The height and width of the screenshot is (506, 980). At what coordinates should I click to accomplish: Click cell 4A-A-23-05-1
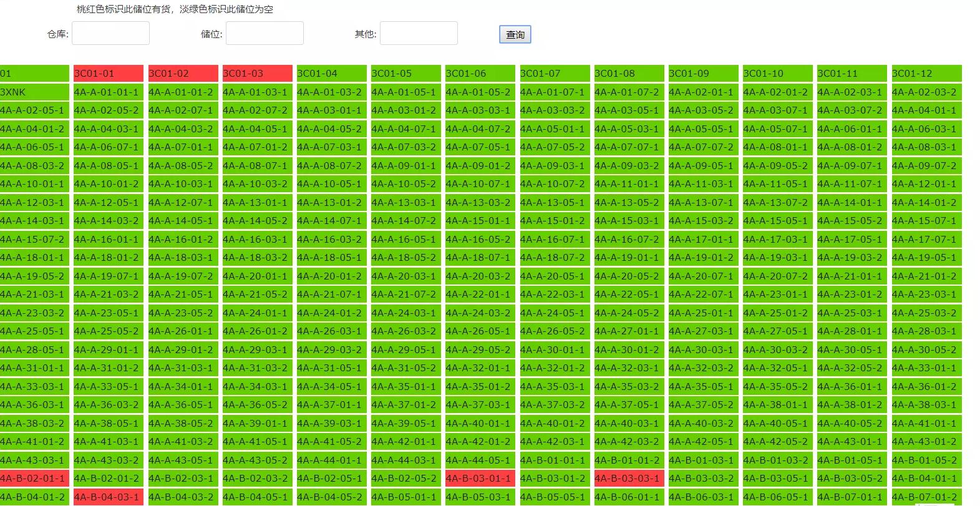click(109, 313)
